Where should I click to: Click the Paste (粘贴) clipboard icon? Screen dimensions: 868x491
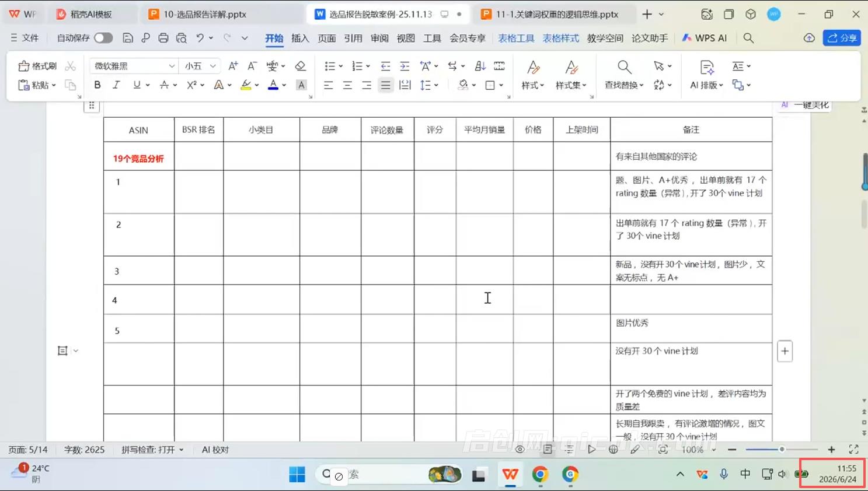[24, 85]
